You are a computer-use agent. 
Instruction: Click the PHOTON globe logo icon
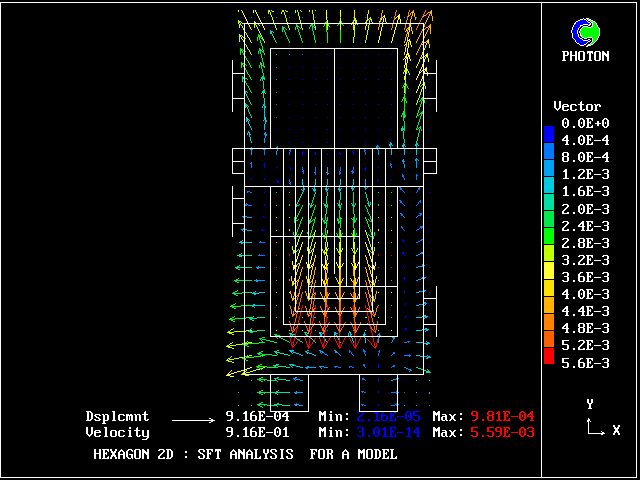[585, 33]
